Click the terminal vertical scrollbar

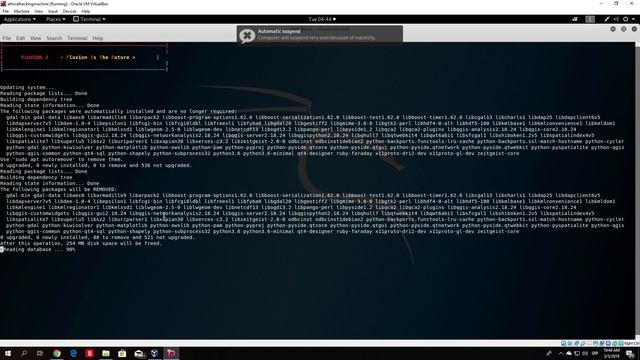point(638,190)
